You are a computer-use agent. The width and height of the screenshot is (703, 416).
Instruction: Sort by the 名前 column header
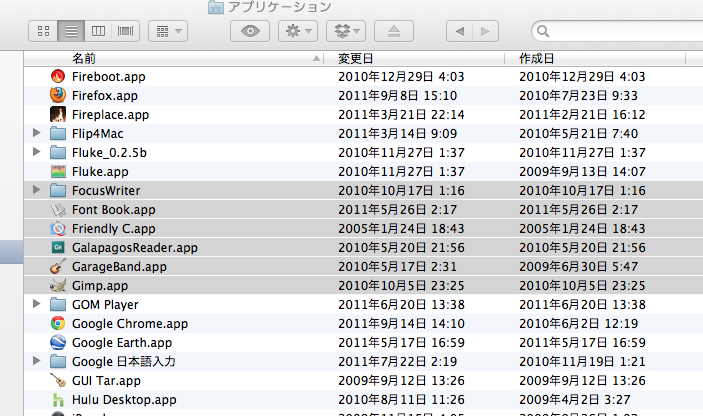(x=174, y=58)
